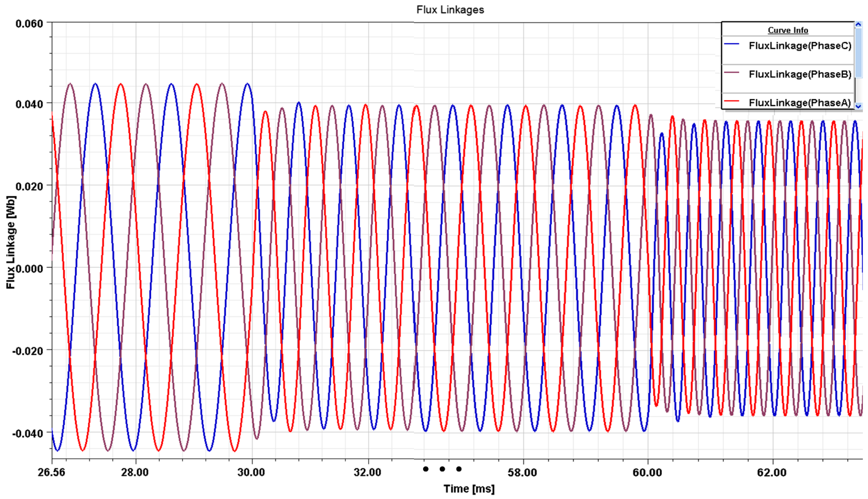The width and height of the screenshot is (868, 499).
Task: Select the FluxLinkage(PhaseB) legend entry
Action: [x=799, y=74]
